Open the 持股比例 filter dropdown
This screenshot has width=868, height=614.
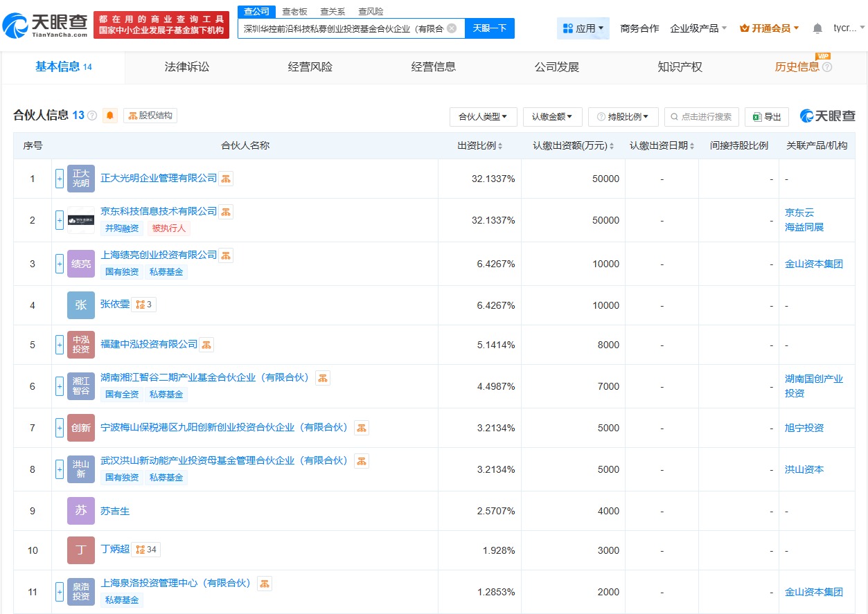(x=623, y=117)
